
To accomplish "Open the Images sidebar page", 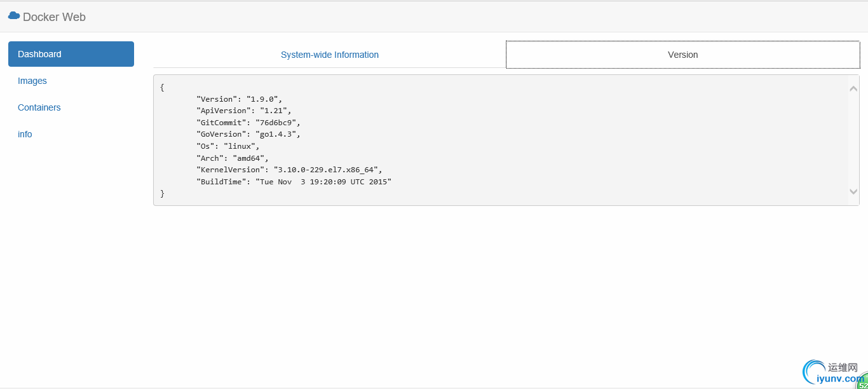I will click(x=32, y=81).
